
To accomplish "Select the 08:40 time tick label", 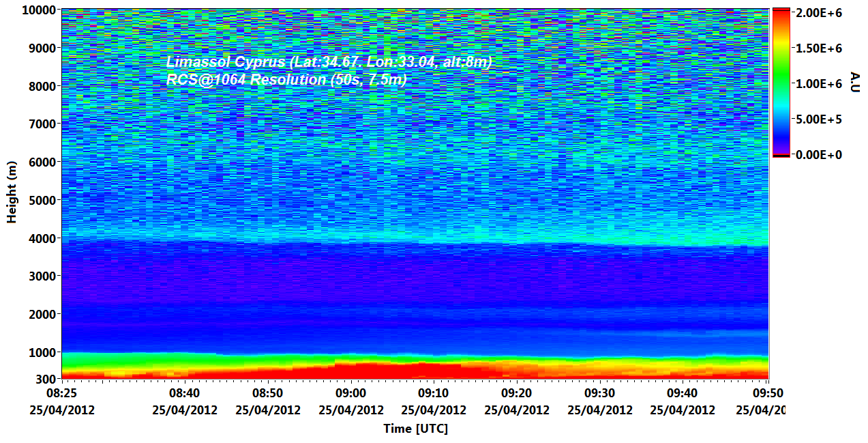I will 185,393.
